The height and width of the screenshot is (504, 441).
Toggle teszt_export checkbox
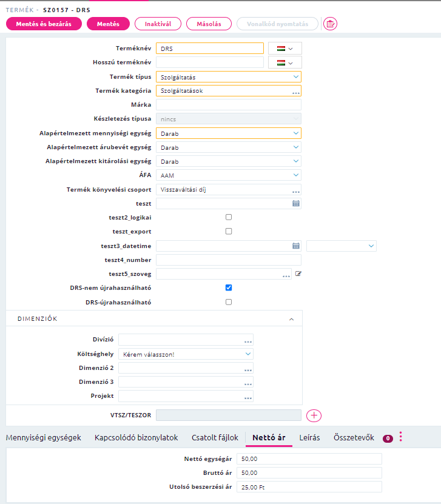pyautogui.click(x=229, y=232)
